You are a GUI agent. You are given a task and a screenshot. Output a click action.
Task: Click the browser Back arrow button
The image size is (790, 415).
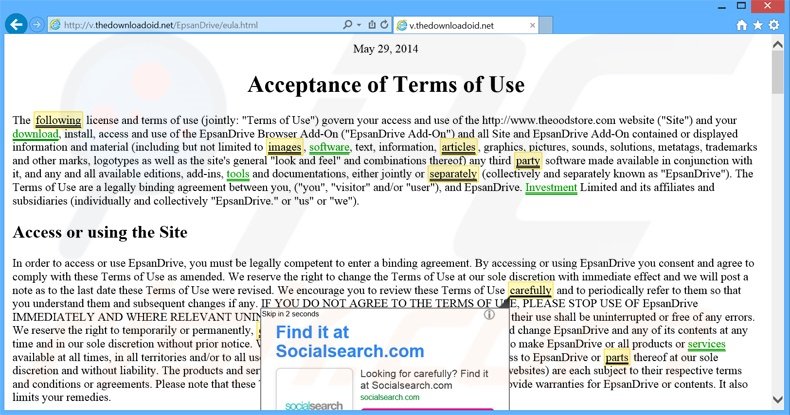14,23
